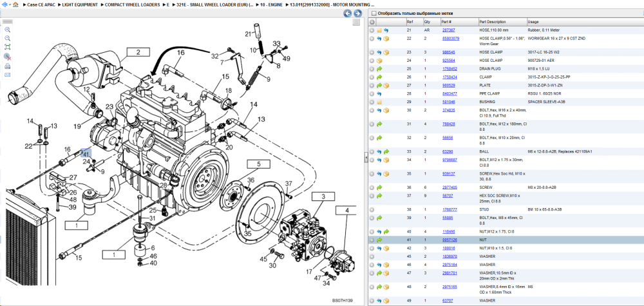The image size is (644, 306).
Task: Open LIGHT EQUIPMENT breadcrumb
Action: point(80,5)
